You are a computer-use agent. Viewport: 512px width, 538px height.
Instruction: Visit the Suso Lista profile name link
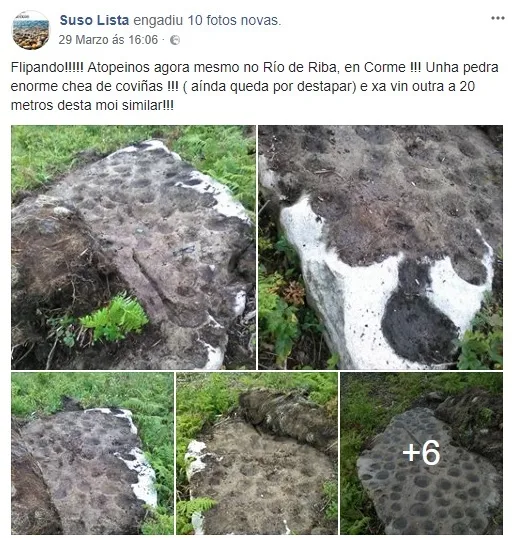[94, 20]
